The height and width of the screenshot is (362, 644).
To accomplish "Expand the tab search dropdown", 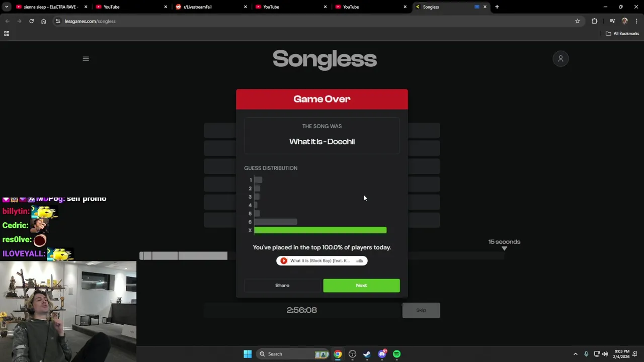I will (6, 7).
